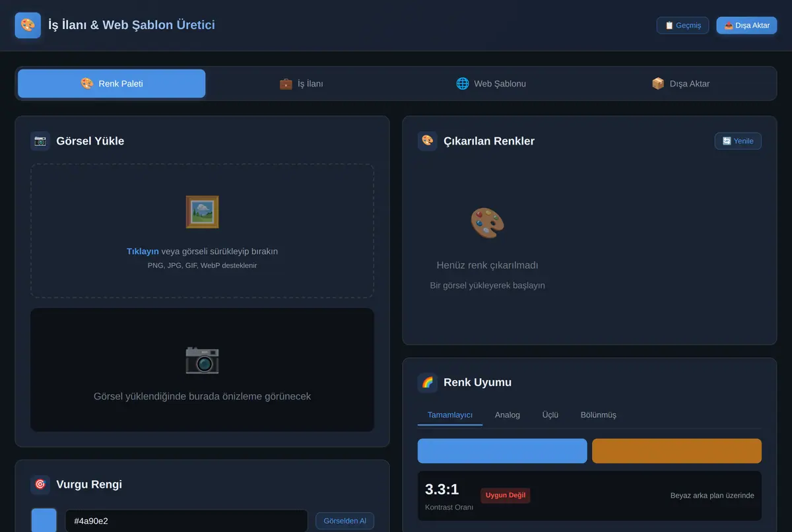
Task: Click the blue harmony color swatch
Action: point(502,451)
